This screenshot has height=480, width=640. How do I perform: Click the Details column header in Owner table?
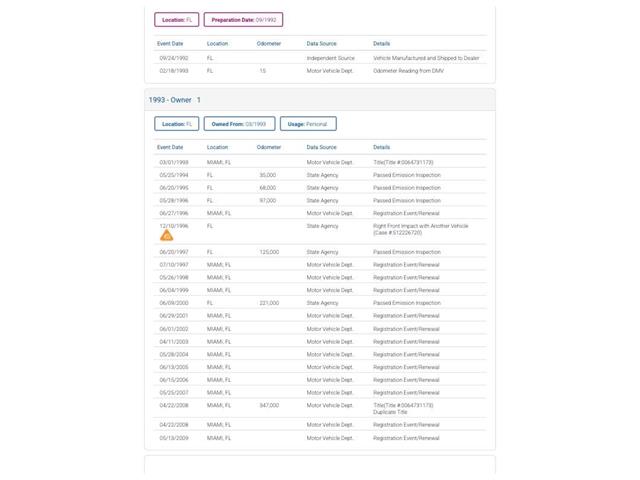coord(382,147)
